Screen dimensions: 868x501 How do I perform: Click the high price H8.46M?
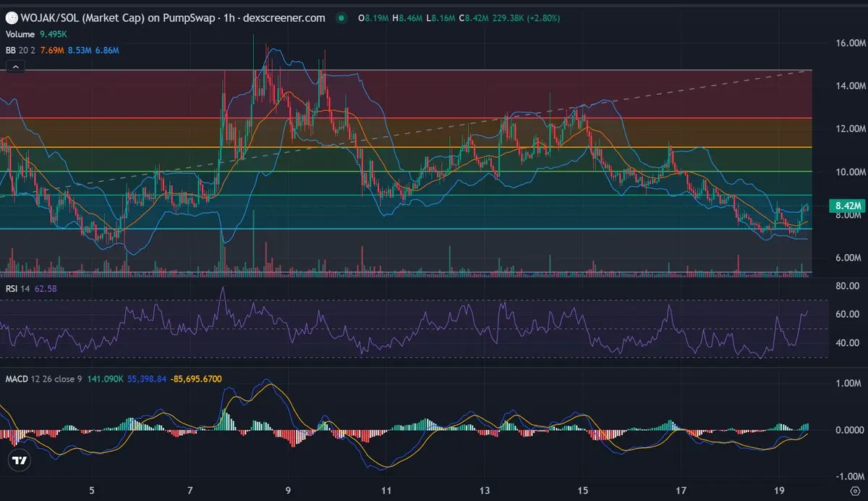click(x=407, y=17)
